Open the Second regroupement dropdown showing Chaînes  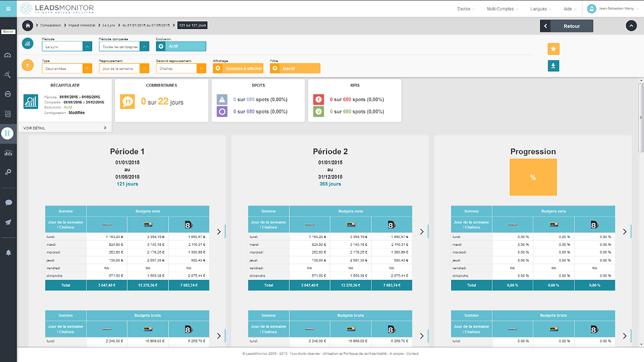pyautogui.click(x=181, y=68)
